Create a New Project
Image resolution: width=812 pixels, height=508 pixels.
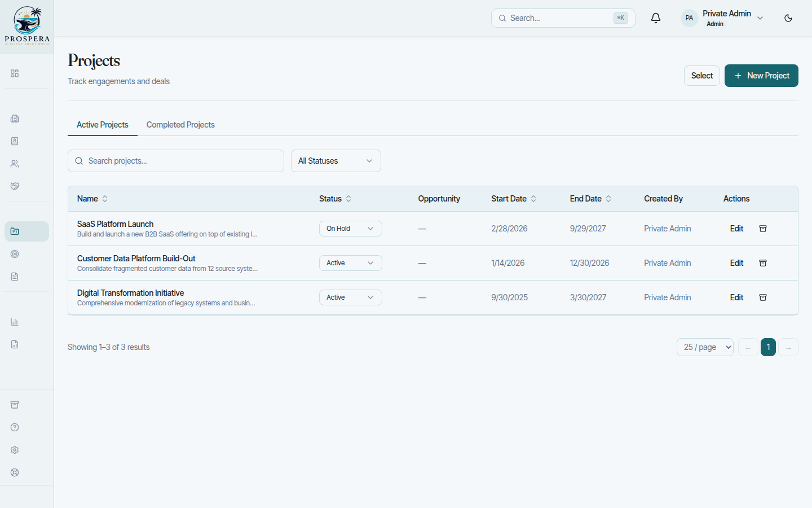tap(761, 76)
